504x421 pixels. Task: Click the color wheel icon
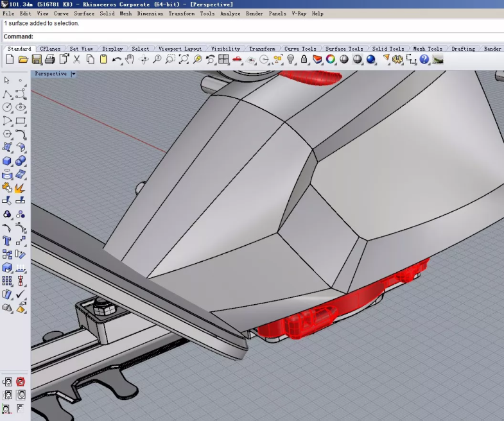coord(331,60)
